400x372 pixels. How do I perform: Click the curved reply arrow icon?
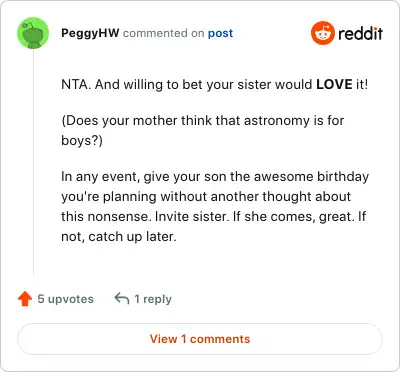pyautogui.click(x=122, y=299)
